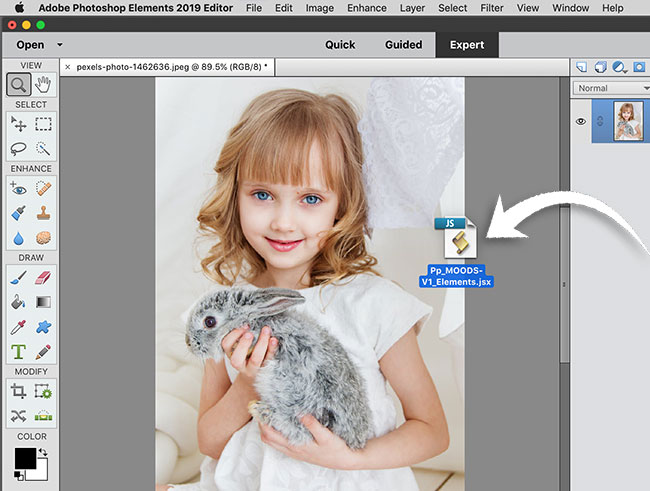Select the Move tool
The height and width of the screenshot is (491, 650).
[19, 124]
